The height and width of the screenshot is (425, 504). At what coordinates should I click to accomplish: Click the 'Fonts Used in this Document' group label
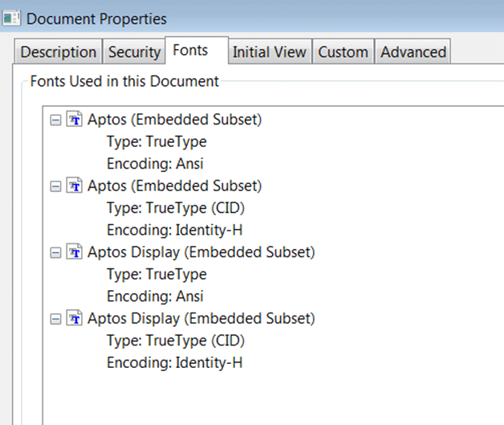click(124, 81)
